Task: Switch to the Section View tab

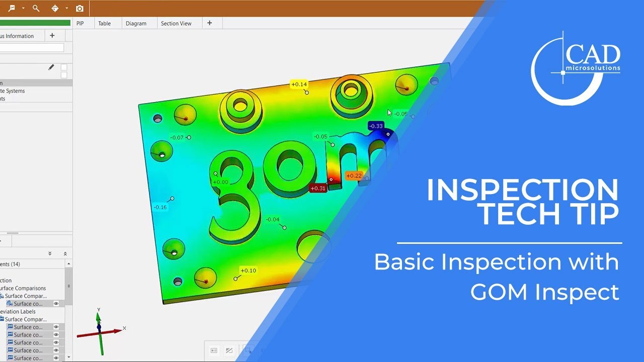Action: (x=176, y=23)
